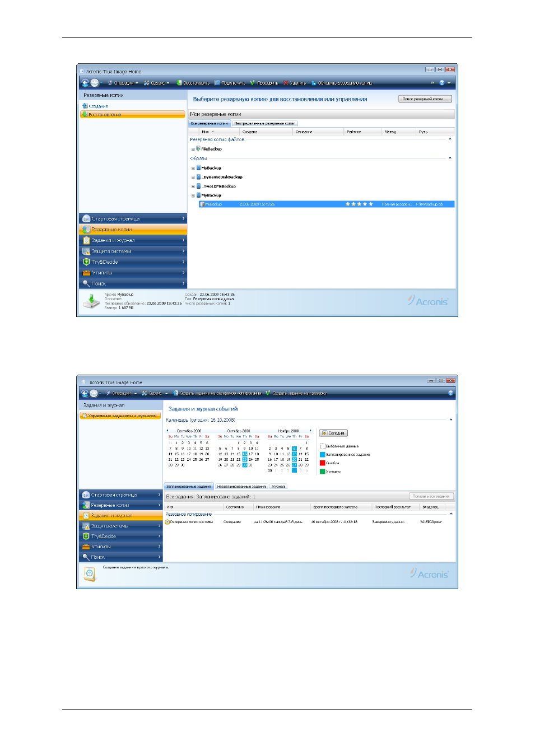Switch to Незапланированные задания tab
Screen dimensions: 535x756
pyautogui.click(x=241, y=486)
